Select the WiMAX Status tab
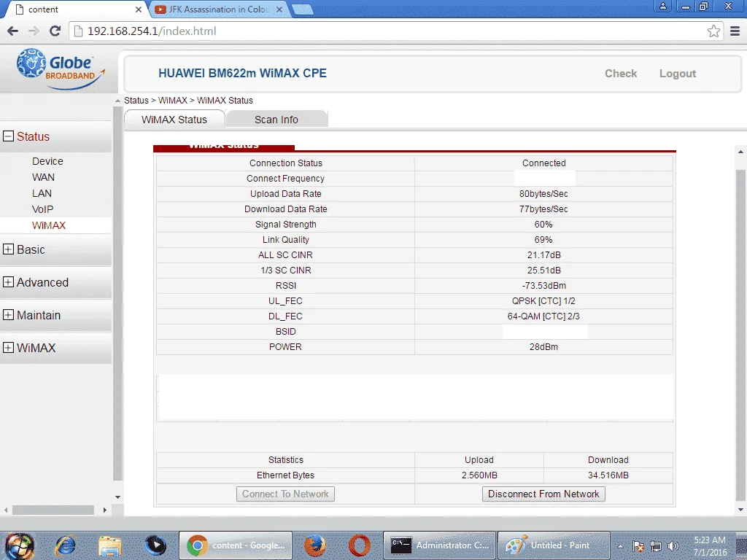 click(x=174, y=119)
